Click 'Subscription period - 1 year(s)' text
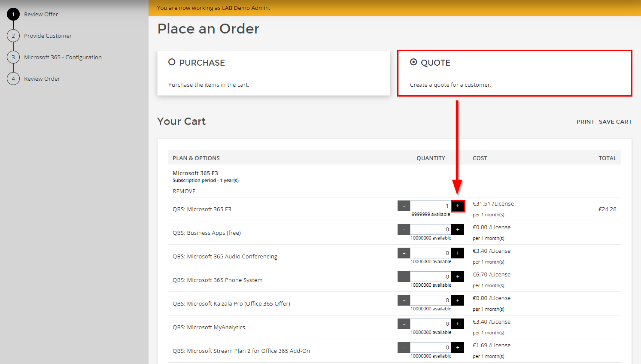This screenshot has width=641, height=364. (x=206, y=181)
